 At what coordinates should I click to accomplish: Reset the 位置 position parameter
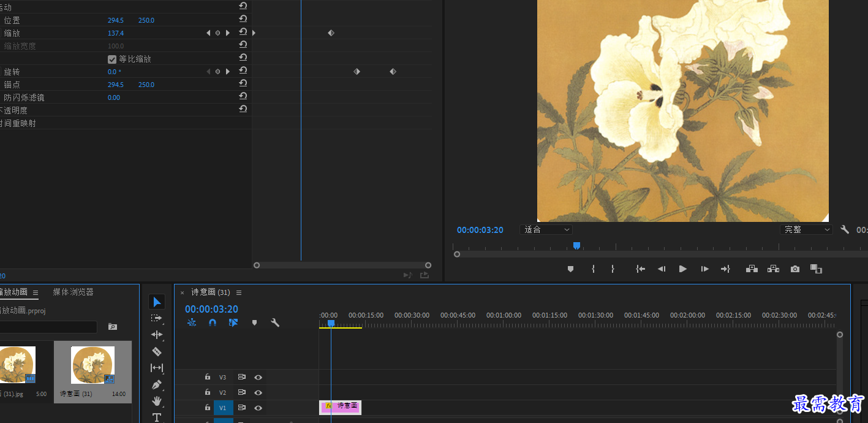pos(243,20)
